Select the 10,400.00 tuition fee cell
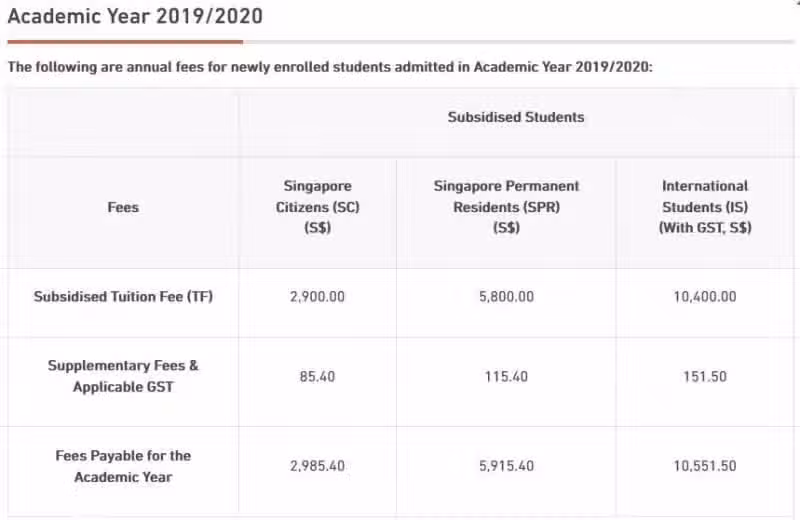This screenshot has height=520, width=800. pos(705,296)
